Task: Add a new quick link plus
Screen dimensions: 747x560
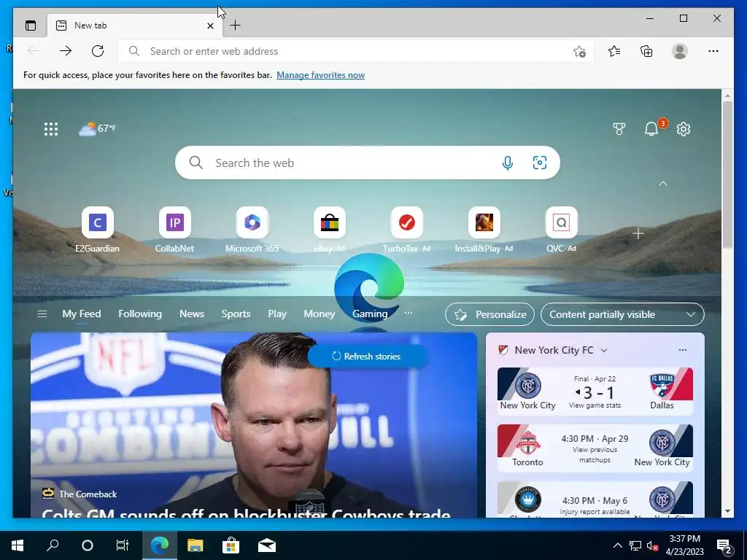Action: coord(638,234)
